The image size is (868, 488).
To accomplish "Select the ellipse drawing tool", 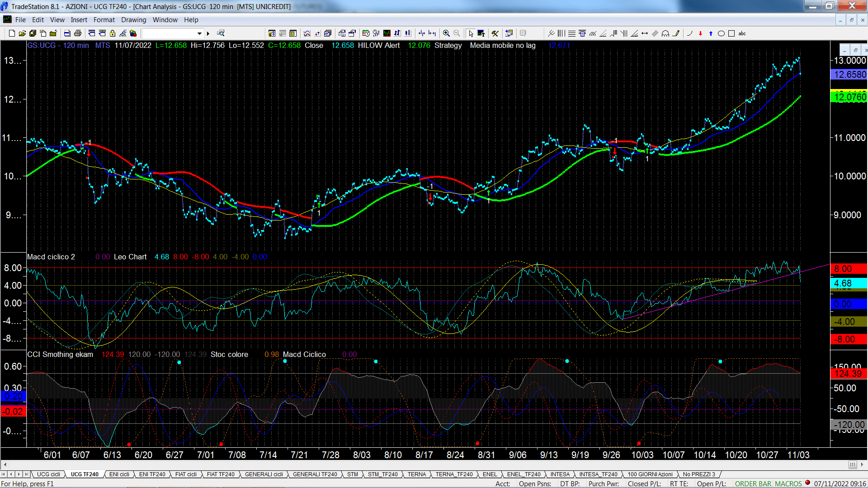I will 721,33.
